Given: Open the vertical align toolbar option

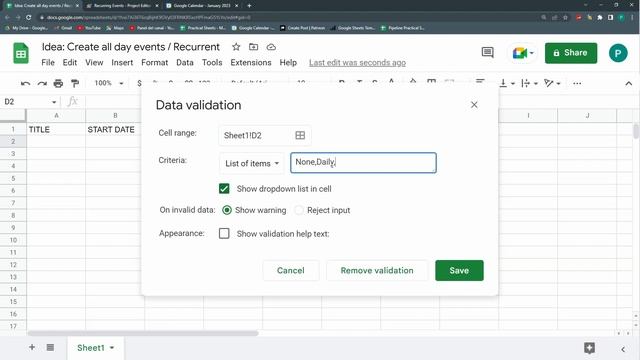Looking at the screenshot, I should pyautogui.click(x=507, y=83).
